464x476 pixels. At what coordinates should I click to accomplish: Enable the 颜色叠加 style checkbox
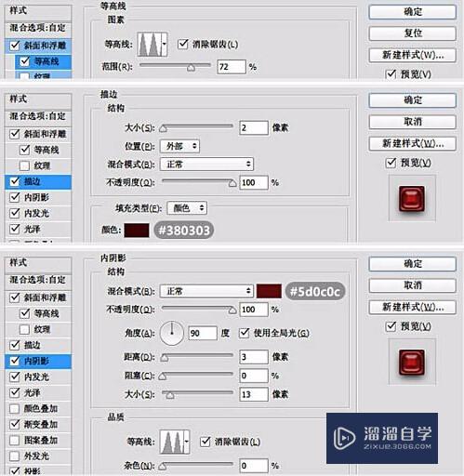[15, 408]
